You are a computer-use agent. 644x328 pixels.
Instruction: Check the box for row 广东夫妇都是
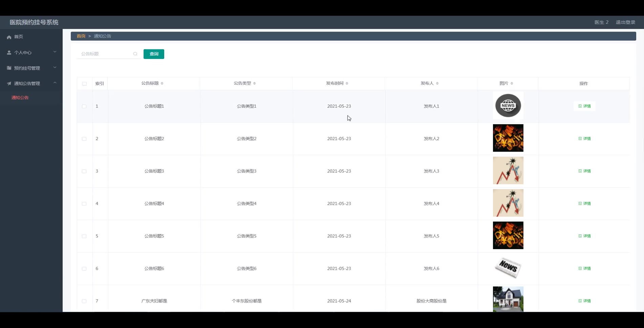84,301
